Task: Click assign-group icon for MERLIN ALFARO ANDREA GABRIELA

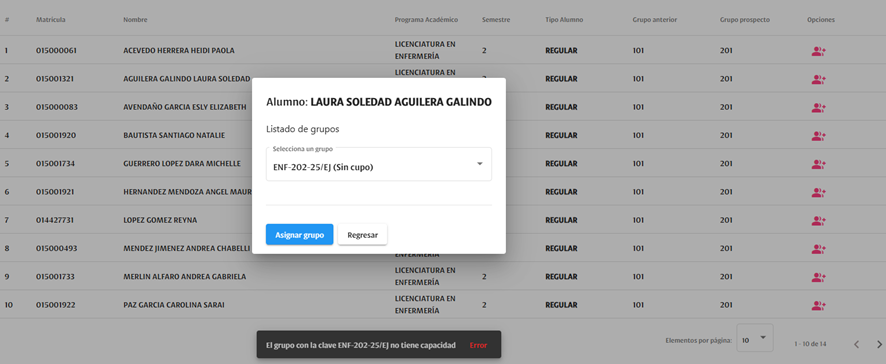Action: point(819,277)
